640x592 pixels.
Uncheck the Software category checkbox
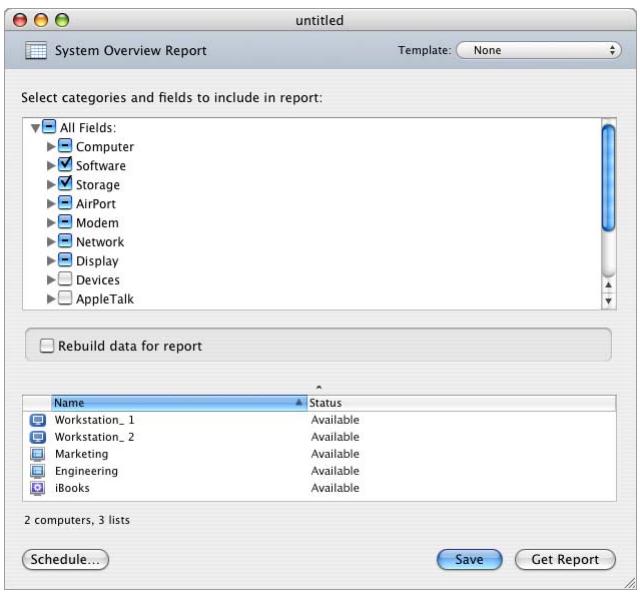(x=65, y=165)
